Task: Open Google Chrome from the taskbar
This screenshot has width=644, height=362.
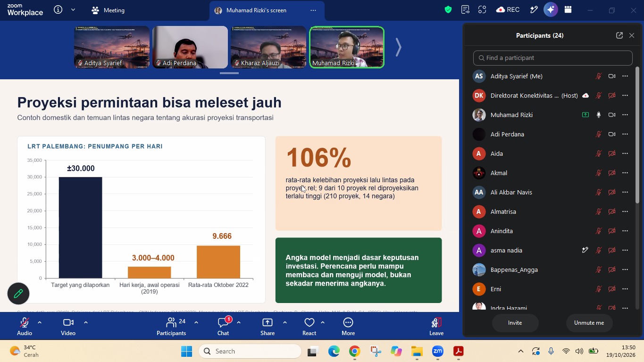Action: click(x=355, y=351)
